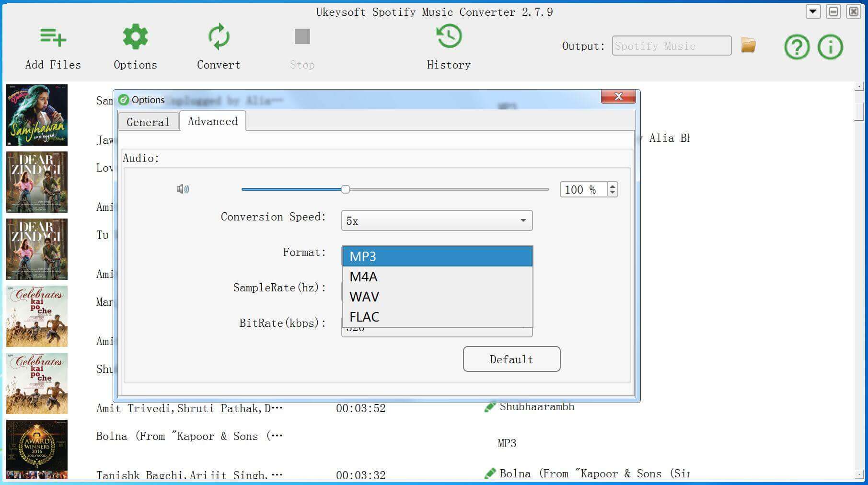Click the Default button
This screenshot has width=868, height=485.
pos(511,359)
